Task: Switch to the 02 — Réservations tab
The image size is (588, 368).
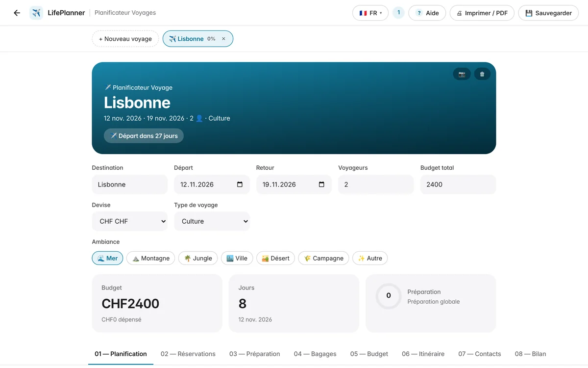Action: (x=188, y=354)
